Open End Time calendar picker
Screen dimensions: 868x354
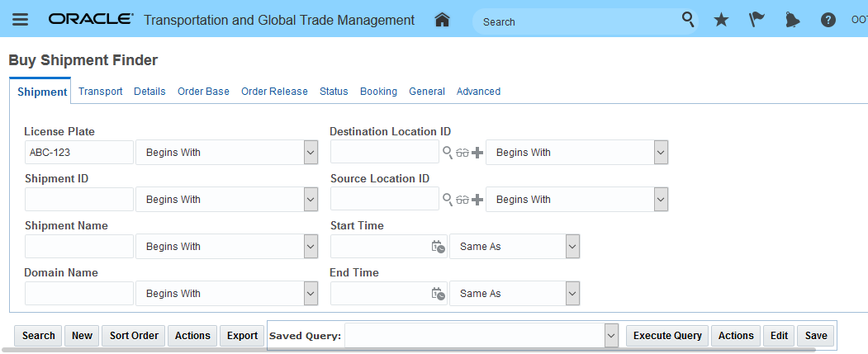pyautogui.click(x=438, y=294)
